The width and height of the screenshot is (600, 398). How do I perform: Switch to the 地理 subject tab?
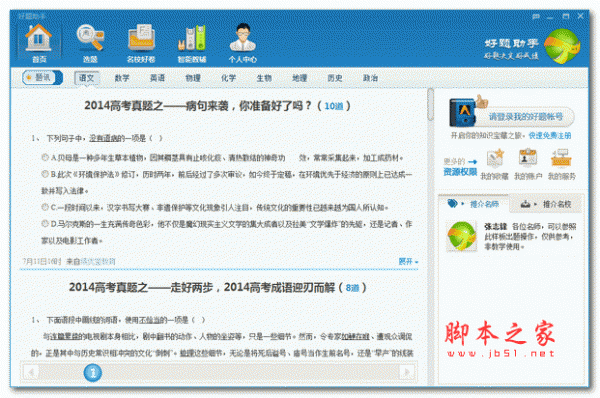[300, 78]
